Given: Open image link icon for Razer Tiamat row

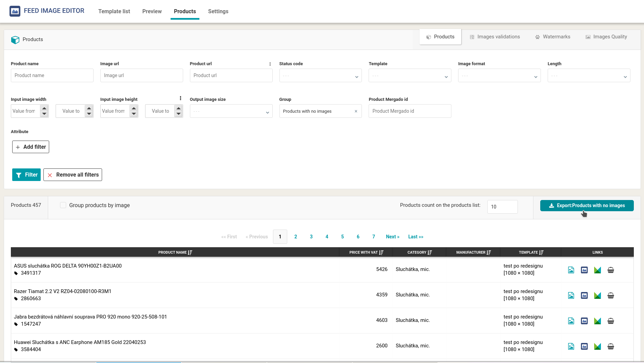Looking at the screenshot, I should point(571,295).
